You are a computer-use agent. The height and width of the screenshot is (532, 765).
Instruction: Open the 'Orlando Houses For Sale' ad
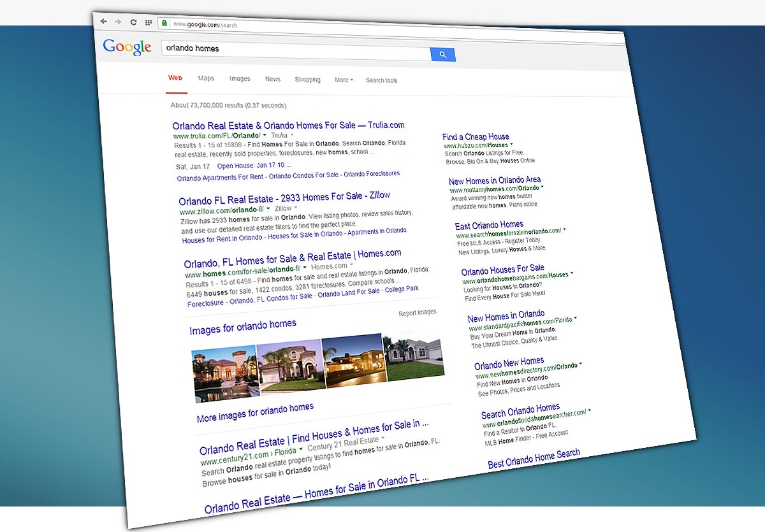(x=503, y=270)
